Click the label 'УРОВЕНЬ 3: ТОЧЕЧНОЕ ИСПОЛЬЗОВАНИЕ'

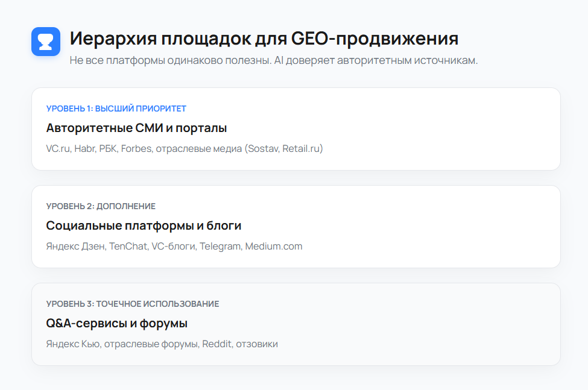click(x=133, y=304)
